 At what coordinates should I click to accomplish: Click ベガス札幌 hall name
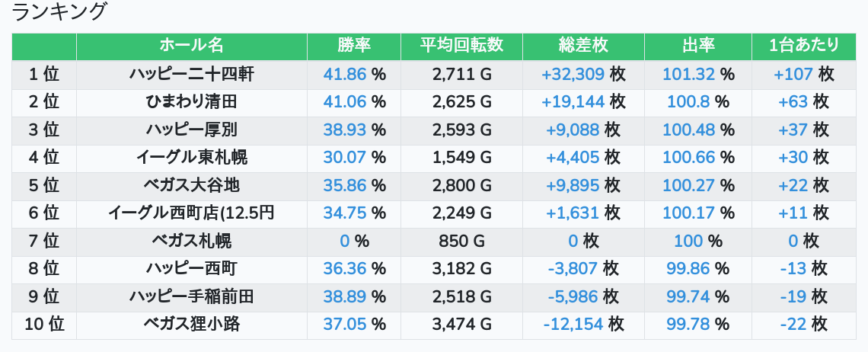[x=192, y=241]
